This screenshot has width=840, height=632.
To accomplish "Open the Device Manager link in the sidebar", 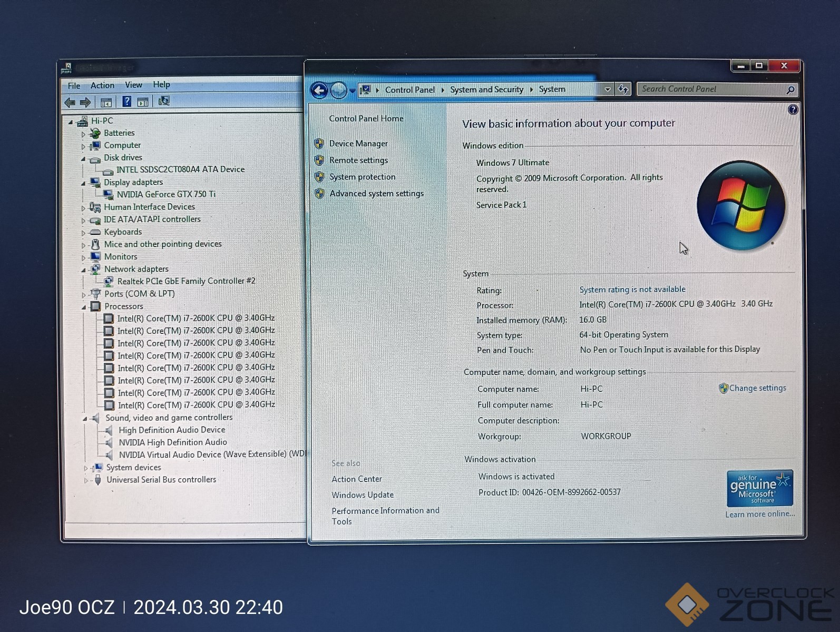I will point(358,144).
